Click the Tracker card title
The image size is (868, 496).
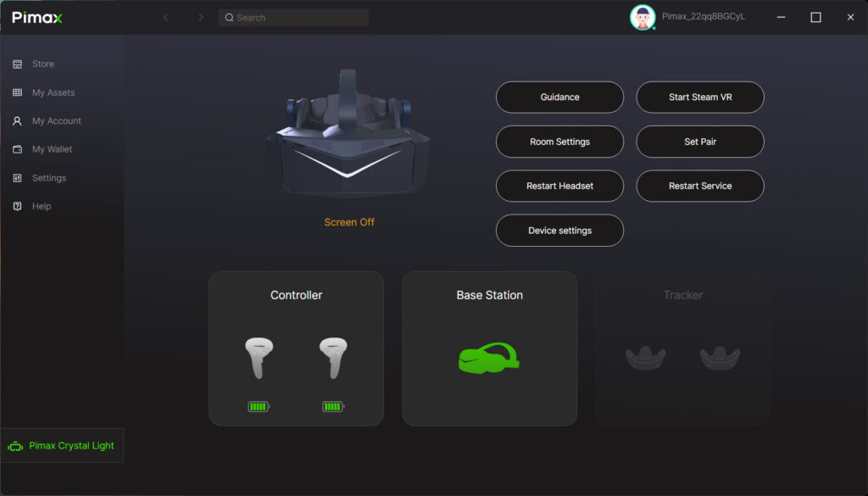[683, 295]
